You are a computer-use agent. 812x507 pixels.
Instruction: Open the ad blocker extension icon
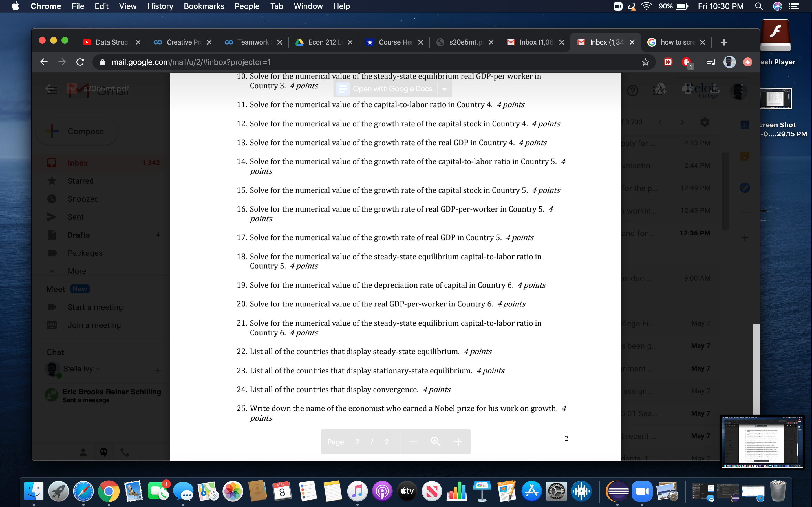click(x=686, y=62)
